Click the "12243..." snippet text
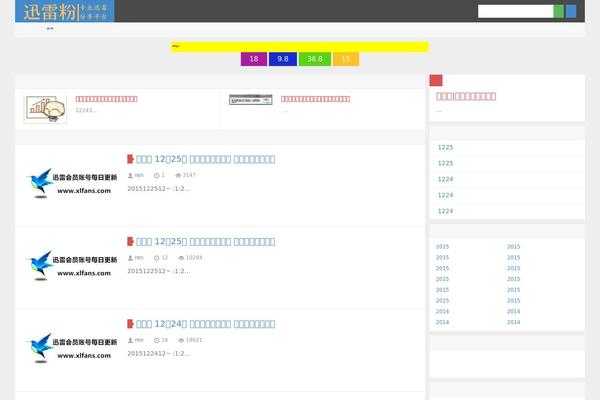Viewport: 600px width, 400px height. (x=86, y=110)
